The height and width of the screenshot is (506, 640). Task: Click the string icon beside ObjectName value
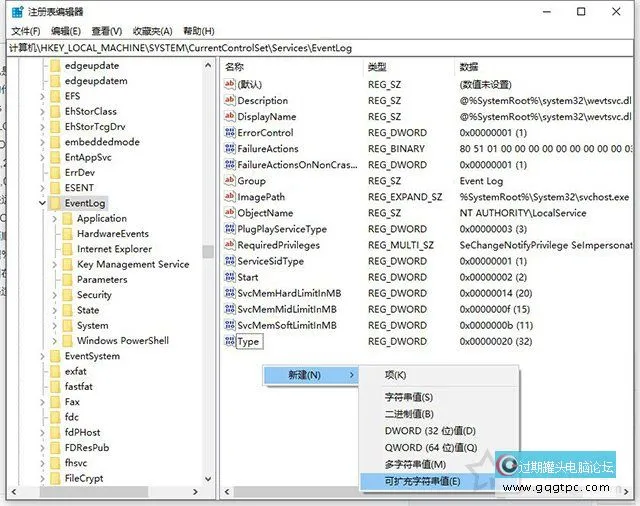[230, 213]
